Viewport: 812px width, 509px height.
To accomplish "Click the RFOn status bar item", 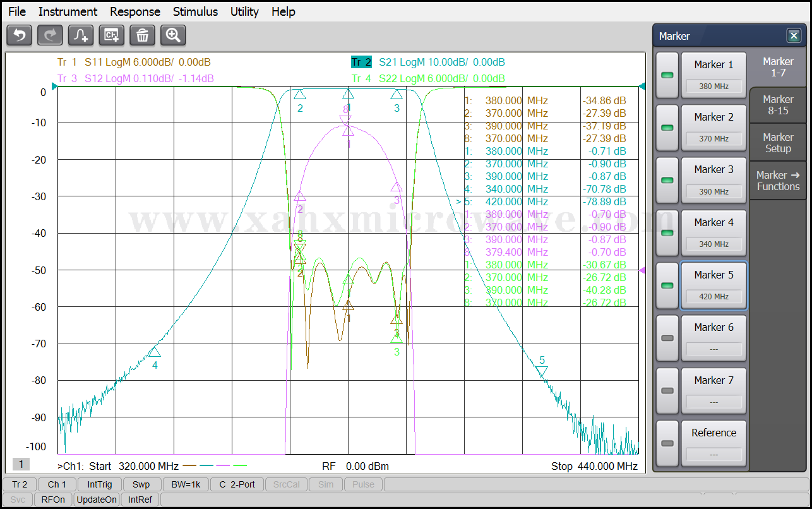I will (53, 500).
